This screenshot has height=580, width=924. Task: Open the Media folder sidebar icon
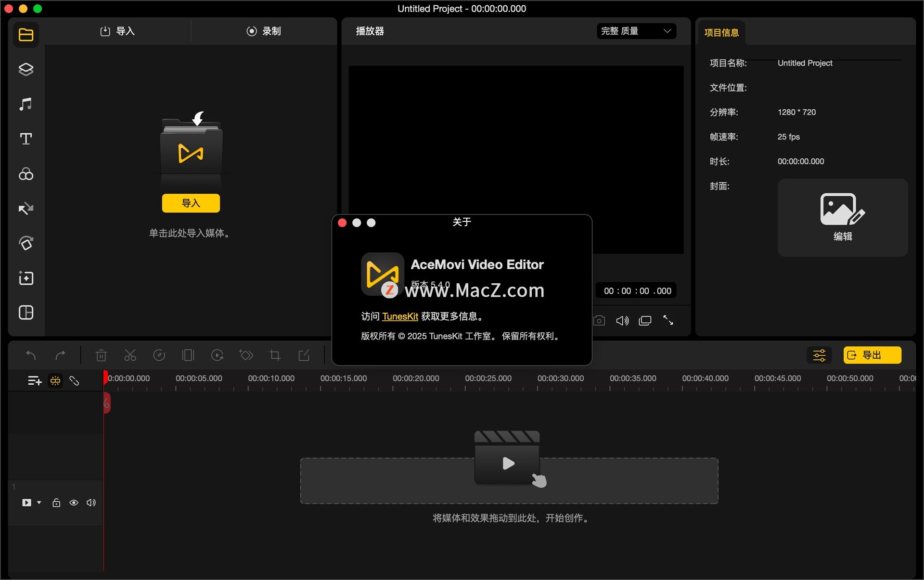point(26,35)
